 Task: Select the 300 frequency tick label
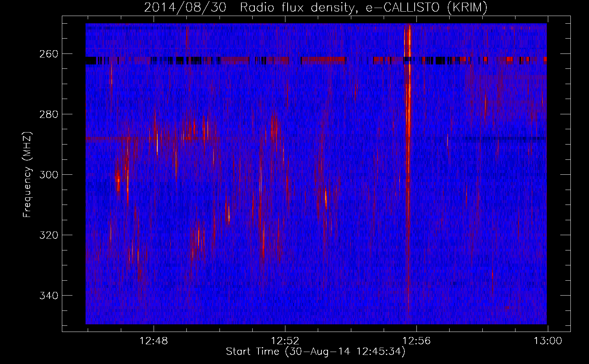point(49,175)
